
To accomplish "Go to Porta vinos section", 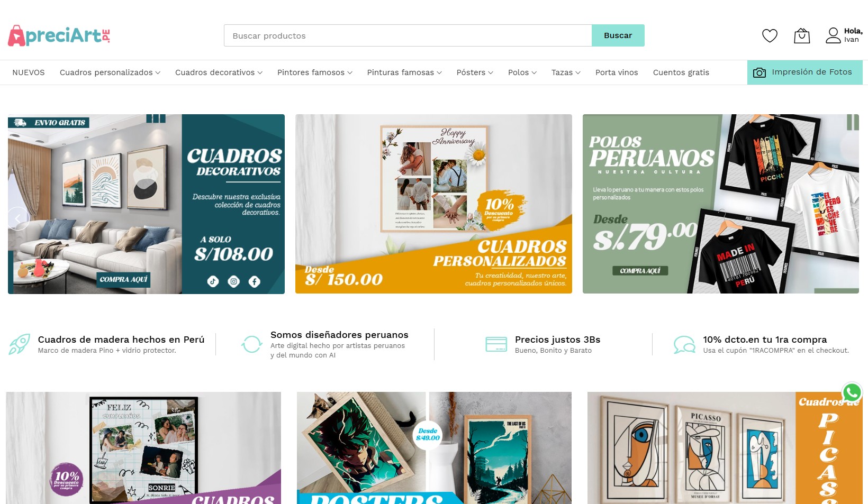I will pos(617,72).
